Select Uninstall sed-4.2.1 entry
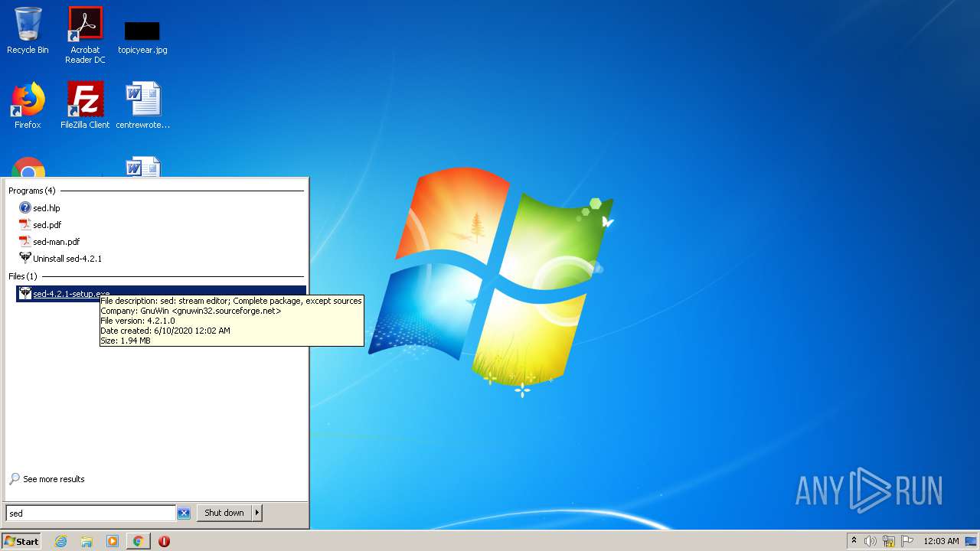 67,259
